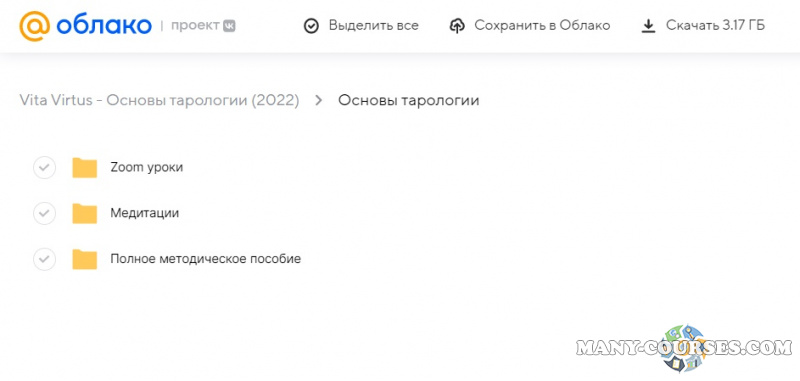Tick the checkbox for Zoom уроки
800x381 pixels.
click(x=44, y=167)
